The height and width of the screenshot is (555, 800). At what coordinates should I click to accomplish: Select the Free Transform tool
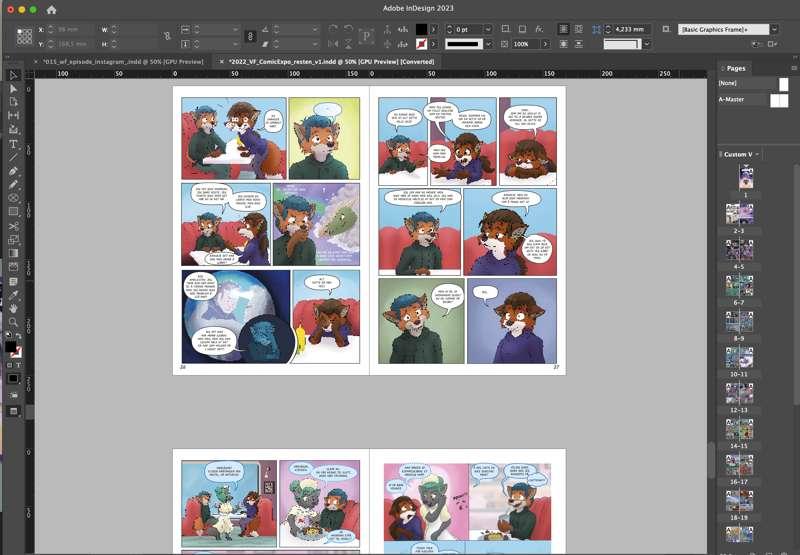[13, 239]
